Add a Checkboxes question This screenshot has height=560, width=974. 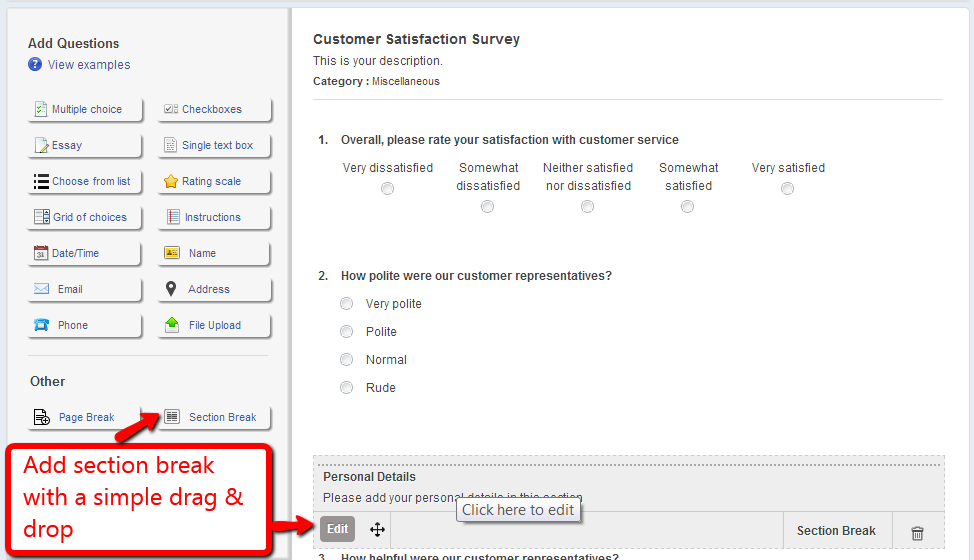[x=214, y=109]
